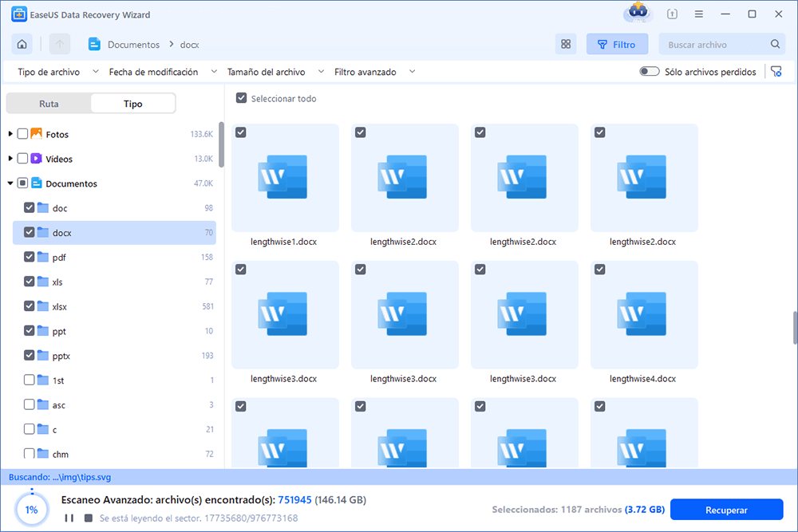Click Documentos in the breadcrumb

[133, 45]
